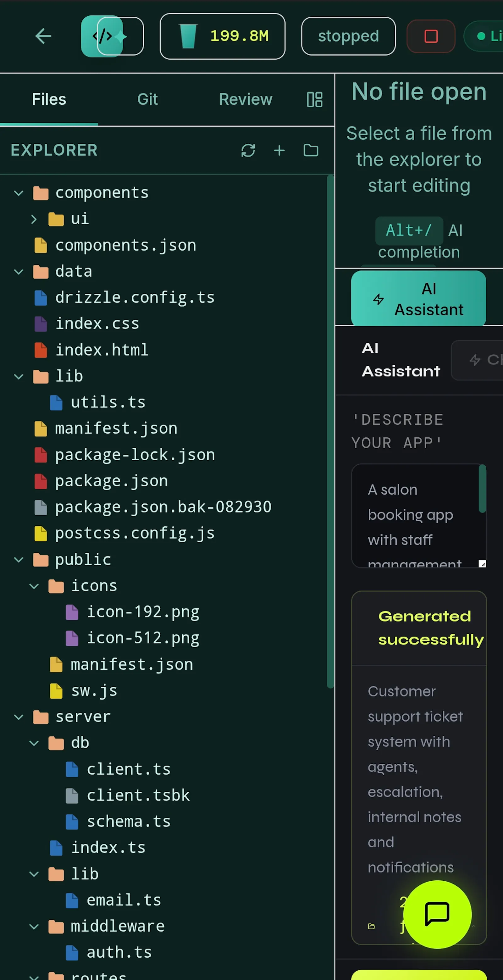Collapse the server folder
This screenshot has height=980, width=503.
pos(19,717)
